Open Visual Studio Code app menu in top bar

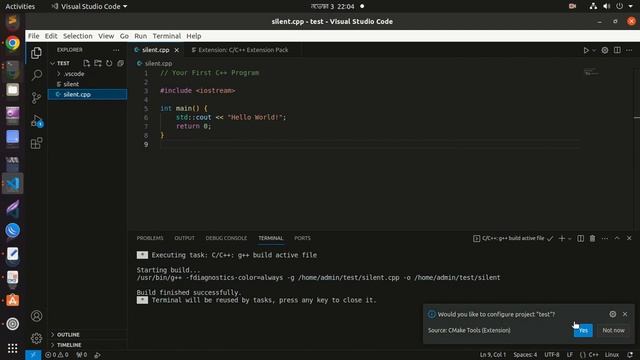pyautogui.click(x=89, y=7)
